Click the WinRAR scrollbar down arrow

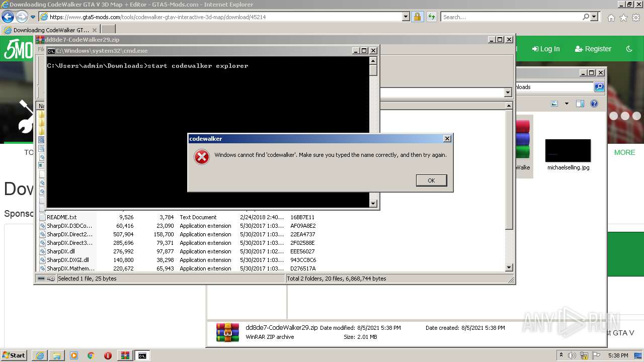tap(509, 268)
